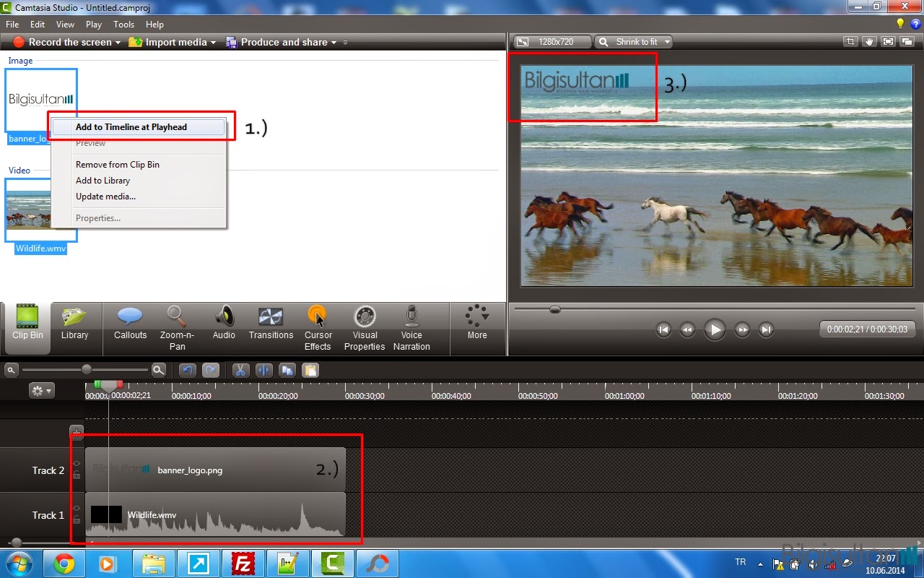Open the View menu
Screen dimensions: 924x578
pos(65,25)
